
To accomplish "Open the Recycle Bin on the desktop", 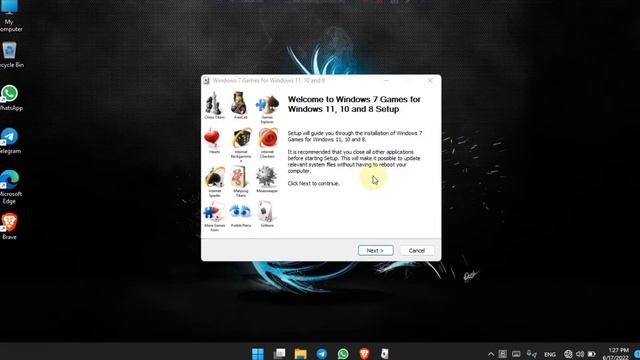I will click(10, 55).
